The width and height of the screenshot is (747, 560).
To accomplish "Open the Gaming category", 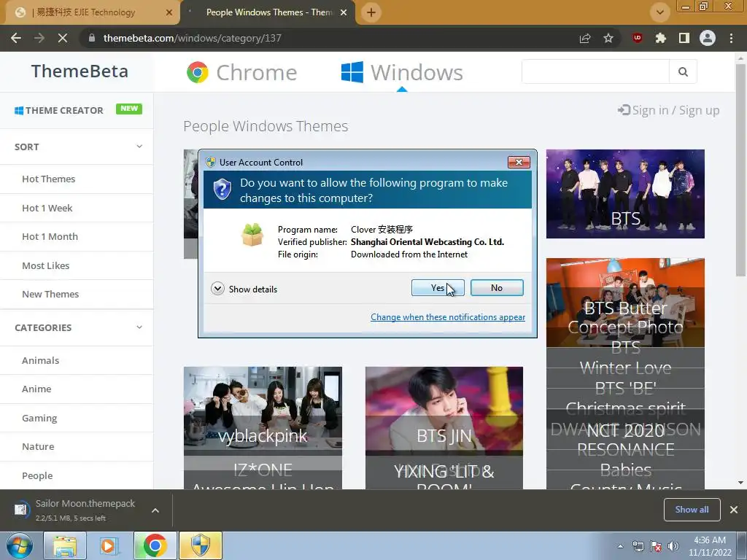I will pyautogui.click(x=39, y=418).
